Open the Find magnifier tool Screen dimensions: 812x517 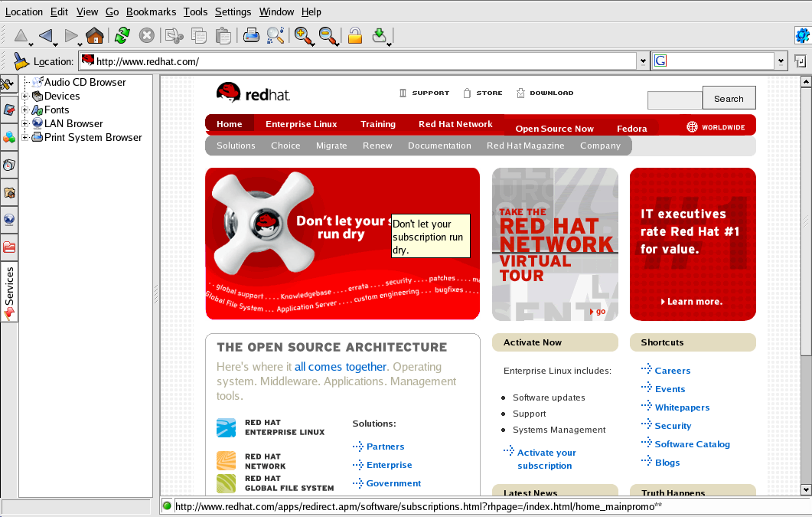pyautogui.click(x=276, y=35)
